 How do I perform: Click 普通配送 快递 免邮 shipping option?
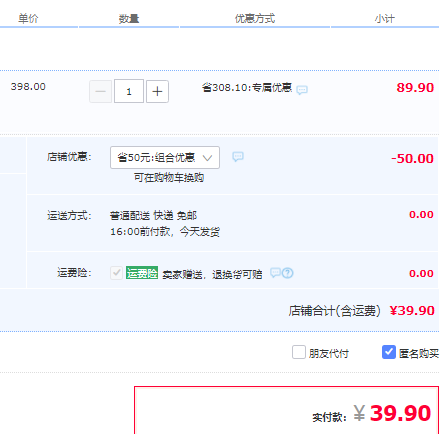[153, 216]
